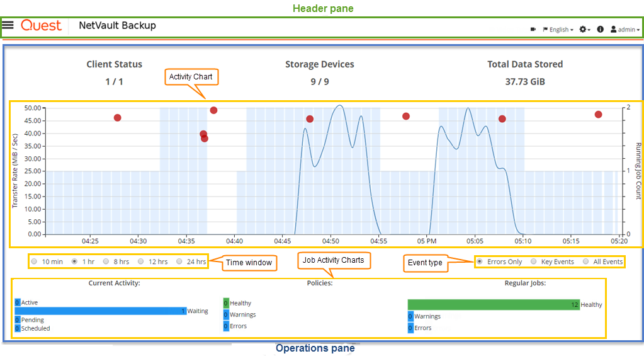Click the Regular Jobs chart title

tap(525, 284)
